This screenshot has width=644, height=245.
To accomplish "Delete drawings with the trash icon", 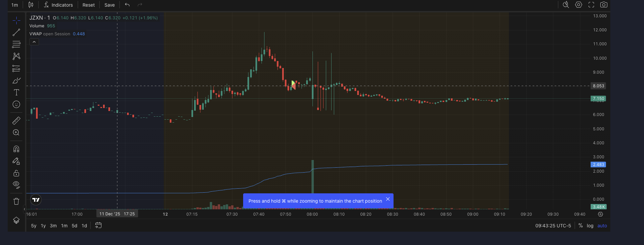I will tap(16, 201).
